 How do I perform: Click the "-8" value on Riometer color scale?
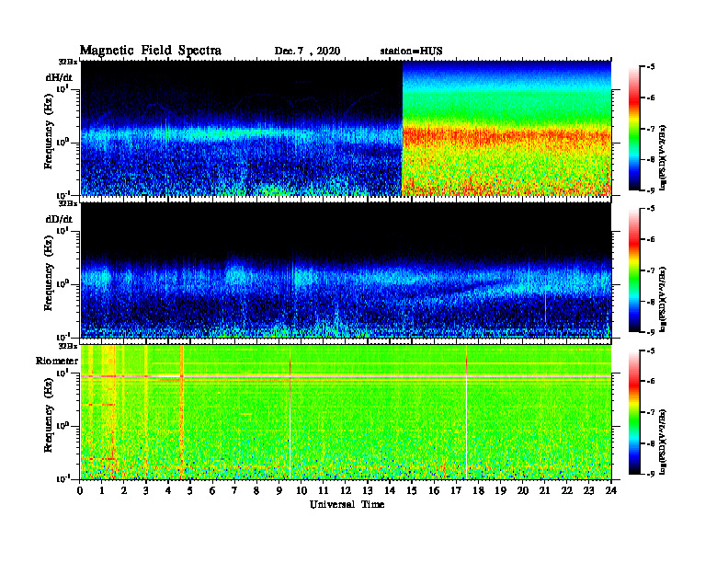[x=651, y=443]
